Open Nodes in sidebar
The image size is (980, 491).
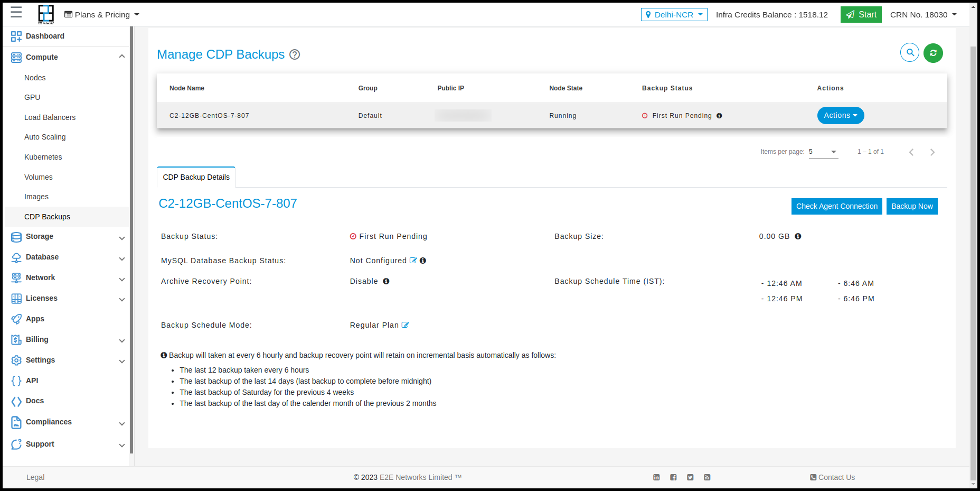(x=35, y=78)
